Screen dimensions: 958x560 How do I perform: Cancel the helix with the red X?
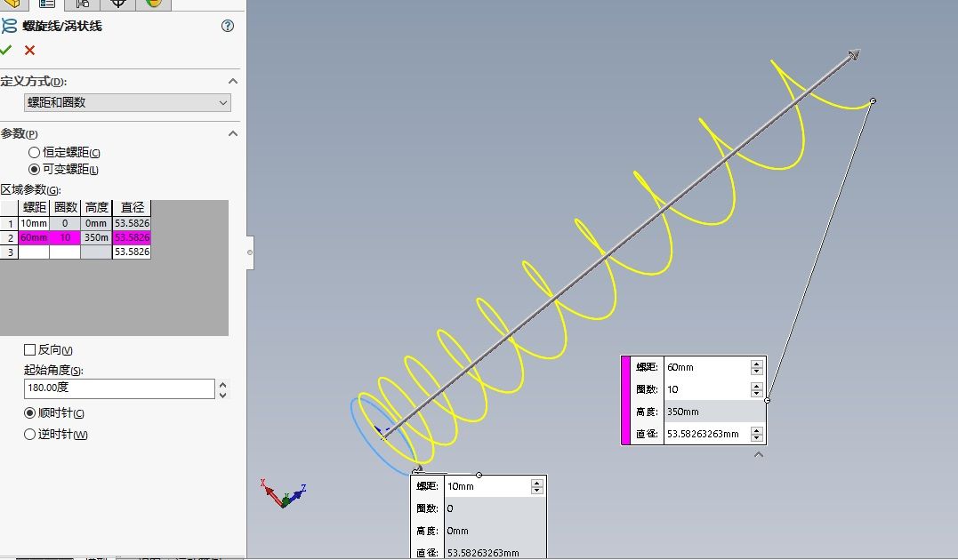[29, 51]
